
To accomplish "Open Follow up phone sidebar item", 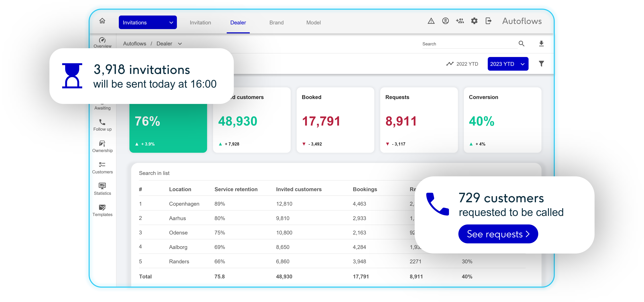I will pyautogui.click(x=102, y=125).
